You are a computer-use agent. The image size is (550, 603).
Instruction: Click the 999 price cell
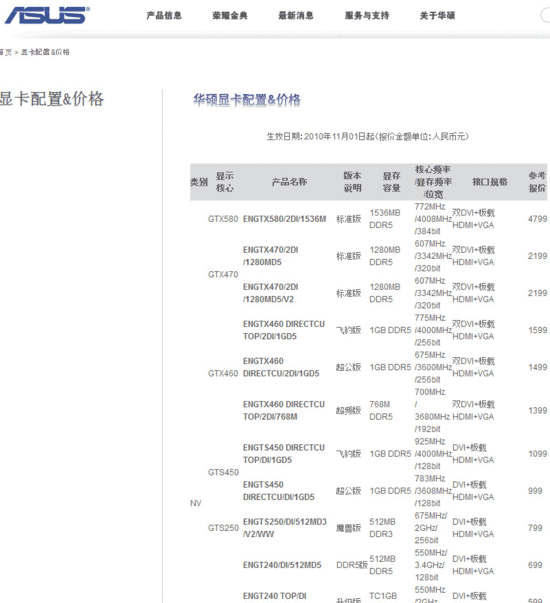[535, 491]
